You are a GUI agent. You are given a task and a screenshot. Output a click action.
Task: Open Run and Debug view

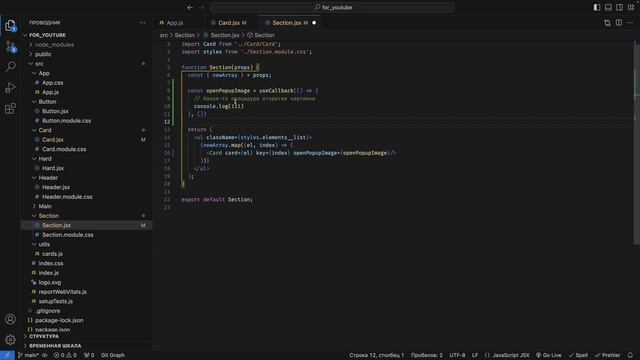(10, 87)
